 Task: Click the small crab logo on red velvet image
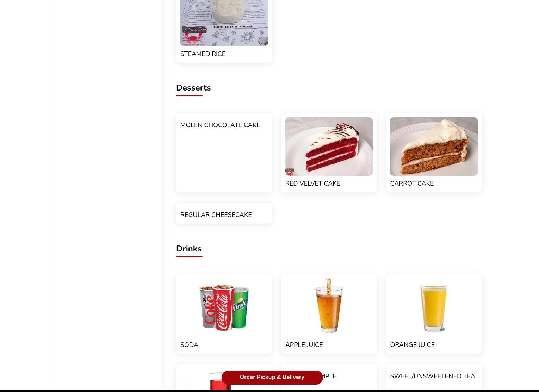click(290, 172)
